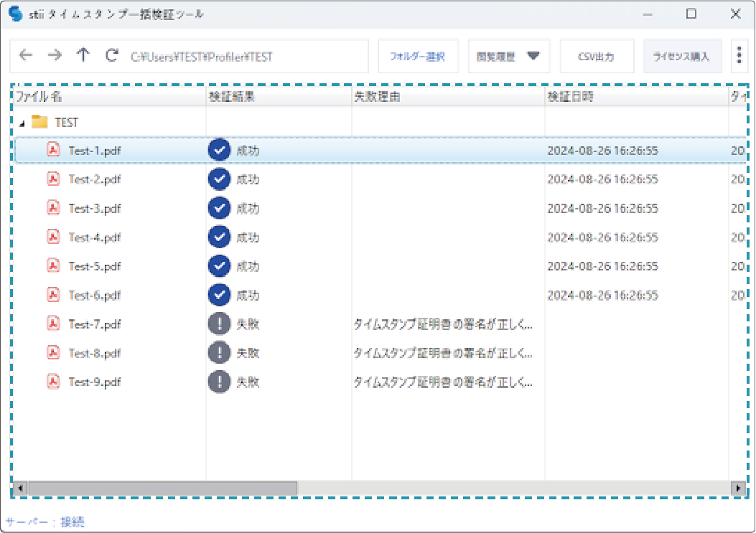Open the three-dot more options menu

click(739, 56)
